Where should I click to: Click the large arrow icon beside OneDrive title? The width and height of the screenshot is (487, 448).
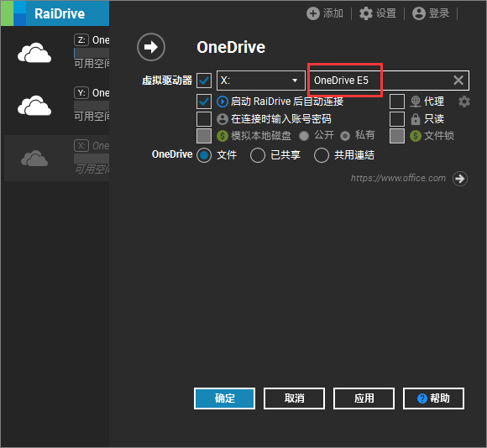click(151, 47)
